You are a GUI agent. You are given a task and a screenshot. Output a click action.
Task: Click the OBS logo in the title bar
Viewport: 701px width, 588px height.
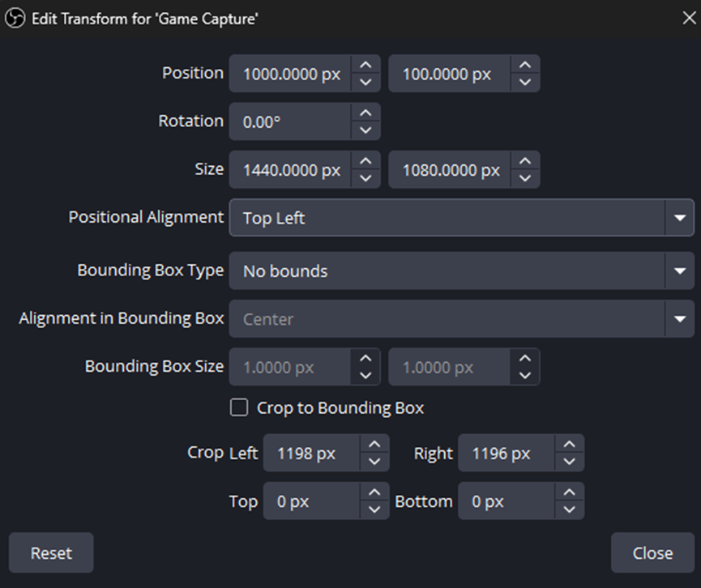click(15, 17)
